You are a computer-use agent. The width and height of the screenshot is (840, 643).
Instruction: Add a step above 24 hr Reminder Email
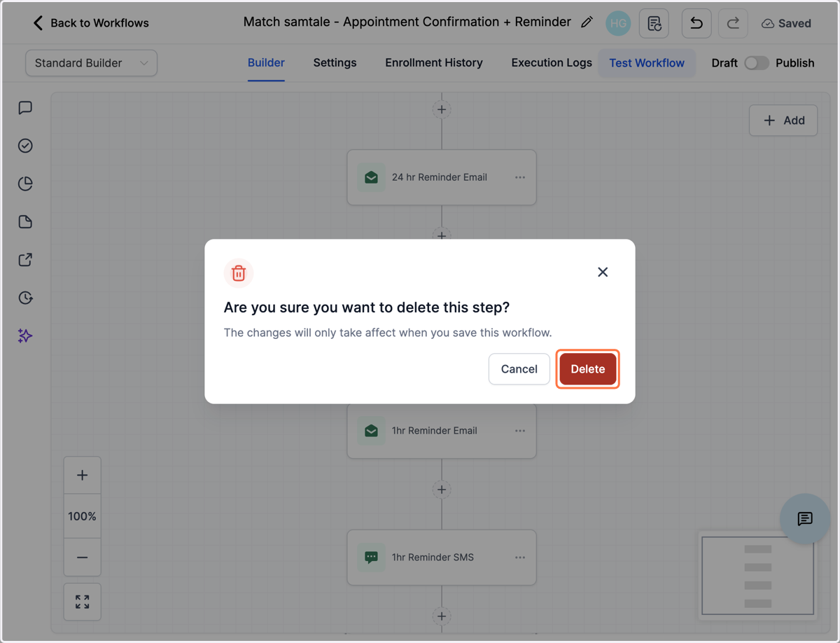coord(442,109)
